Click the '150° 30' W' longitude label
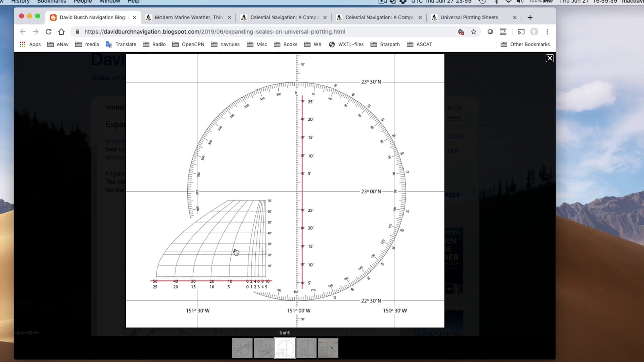Image resolution: width=644 pixels, height=362 pixels. tap(395, 311)
